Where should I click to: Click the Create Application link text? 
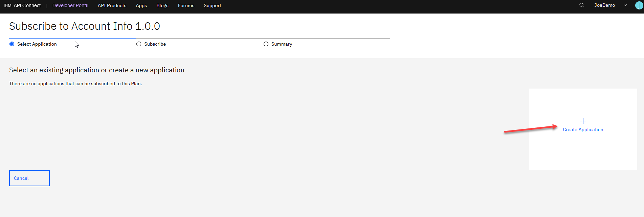click(583, 129)
